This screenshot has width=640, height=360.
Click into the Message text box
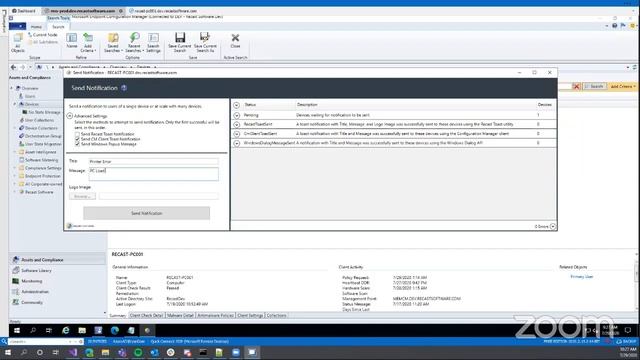point(153,174)
